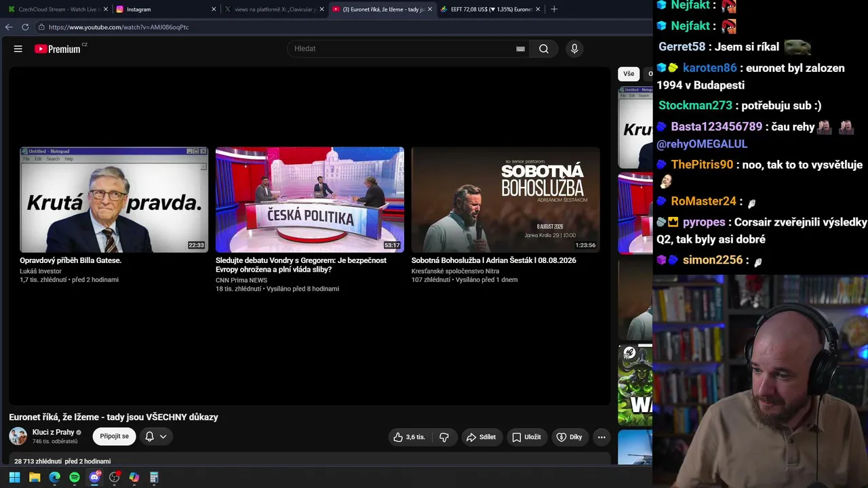
Task: Open the Copilot taskbar icon
Action: click(134, 477)
